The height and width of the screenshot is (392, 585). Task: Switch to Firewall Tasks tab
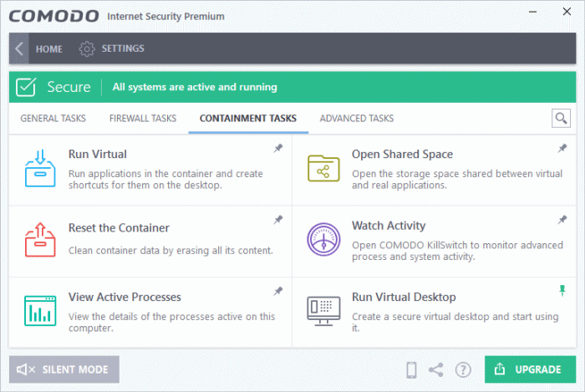pos(143,118)
